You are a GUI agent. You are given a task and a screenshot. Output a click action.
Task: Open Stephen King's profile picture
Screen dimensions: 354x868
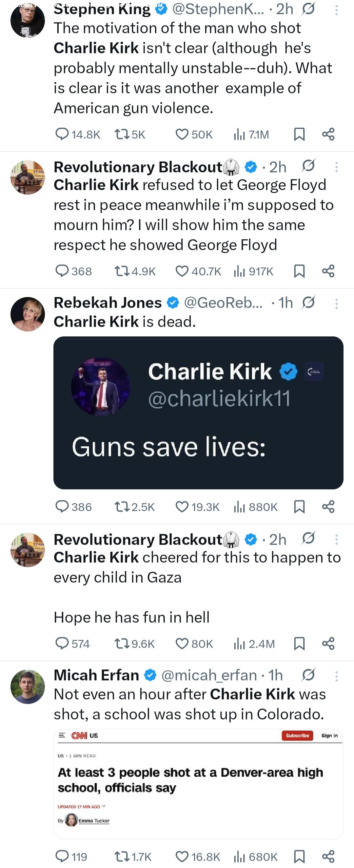point(28,20)
